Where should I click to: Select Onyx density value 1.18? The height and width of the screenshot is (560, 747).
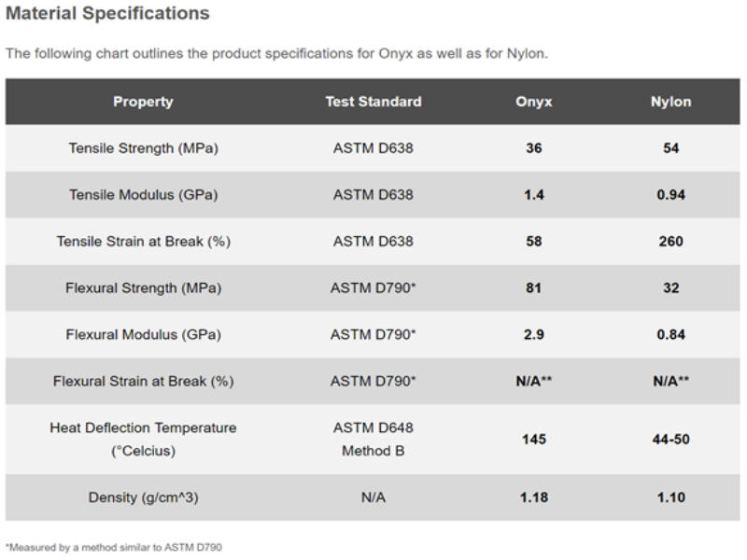[534, 497]
